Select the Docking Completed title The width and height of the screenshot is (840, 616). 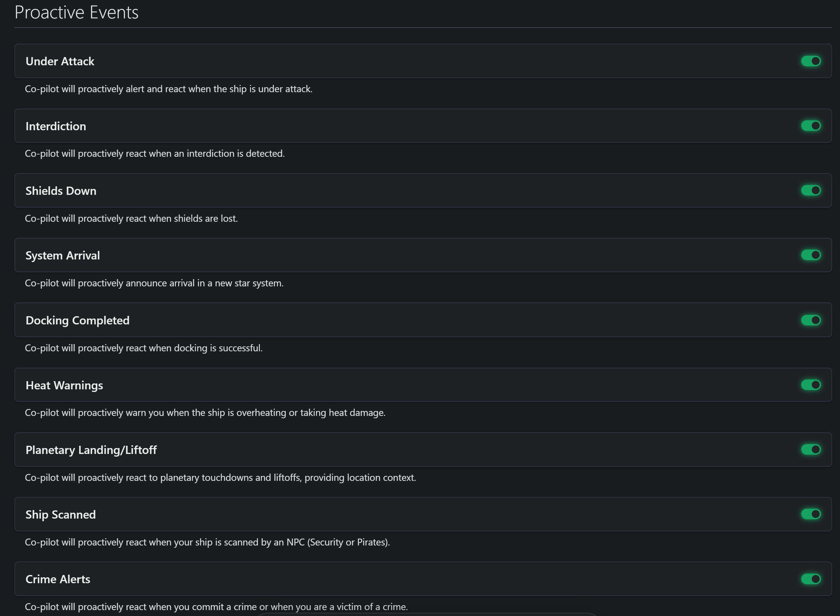[77, 320]
